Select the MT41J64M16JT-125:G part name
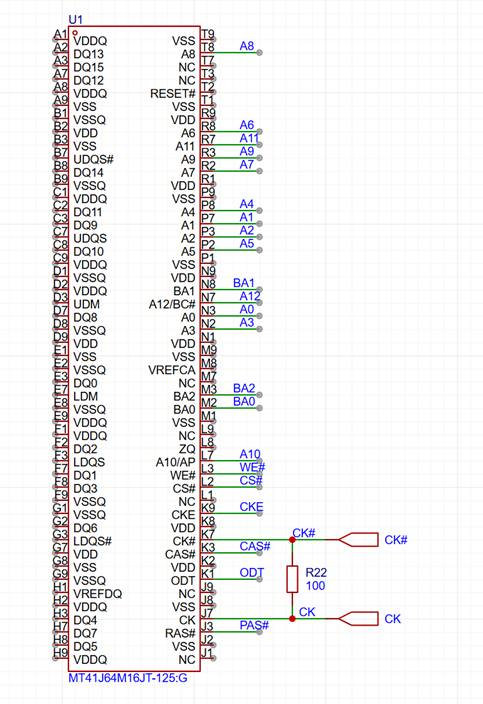The image size is (483, 704). tap(128, 678)
